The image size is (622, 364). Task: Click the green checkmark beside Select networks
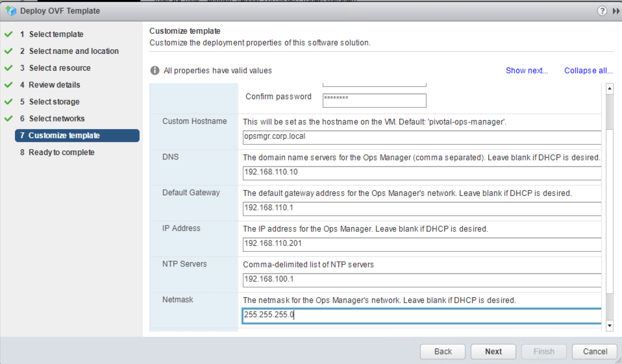pyautogui.click(x=9, y=118)
